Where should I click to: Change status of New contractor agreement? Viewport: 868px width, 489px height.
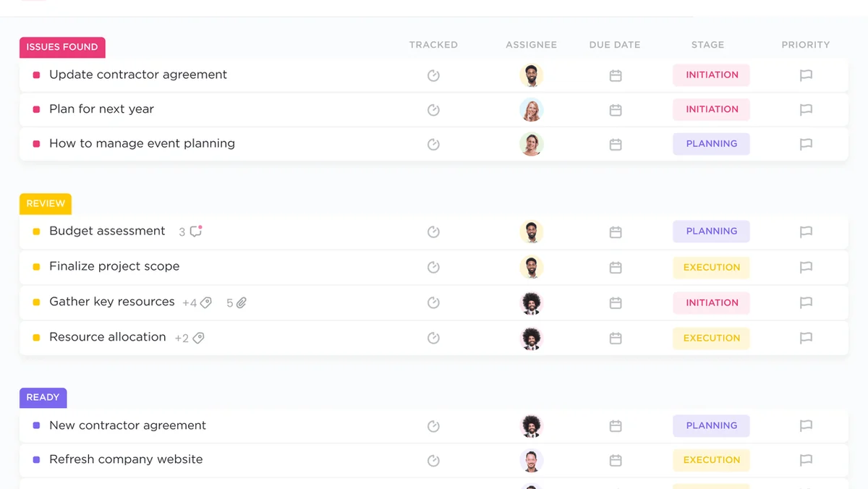point(36,425)
